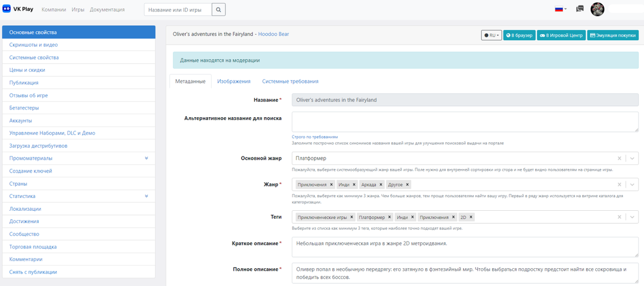Switch to the Изображения tab
The image size is (644, 286).
234,81
